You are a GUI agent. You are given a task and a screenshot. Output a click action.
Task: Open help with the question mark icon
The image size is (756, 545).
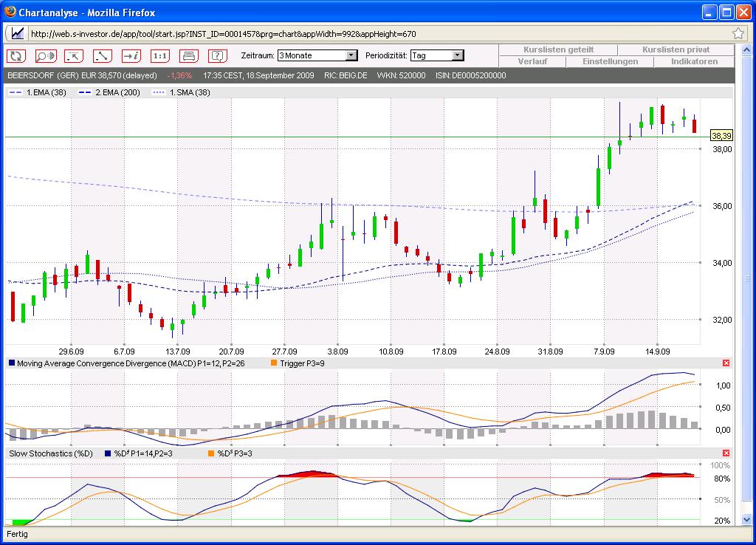click(217, 55)
